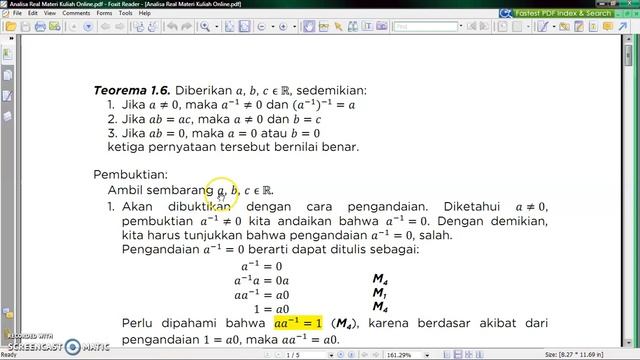
Task: Click the scrollbar down arrow
Action: click(x=628, y=343)
